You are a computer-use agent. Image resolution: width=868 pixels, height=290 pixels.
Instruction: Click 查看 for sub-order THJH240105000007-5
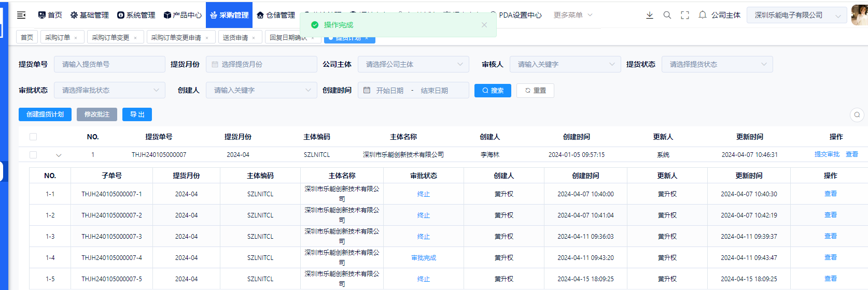[x=831, y=279]
